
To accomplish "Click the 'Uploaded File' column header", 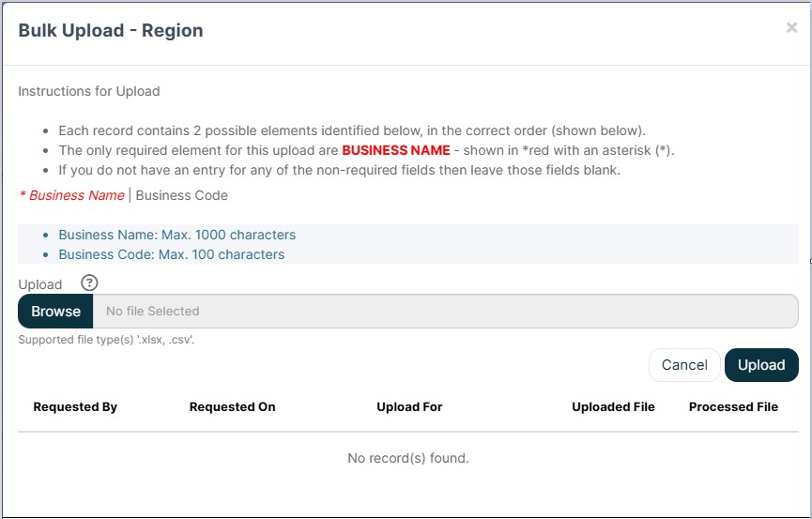I will coord(613,407).
